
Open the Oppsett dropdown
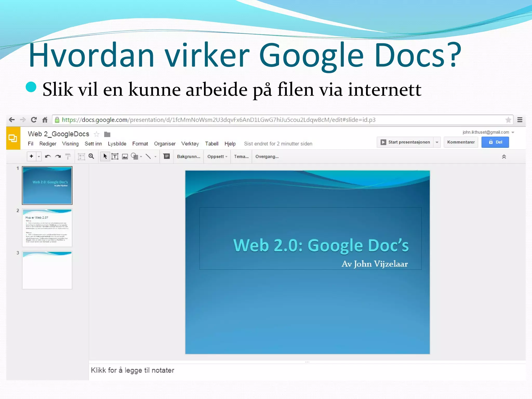(x=217, y=156)
